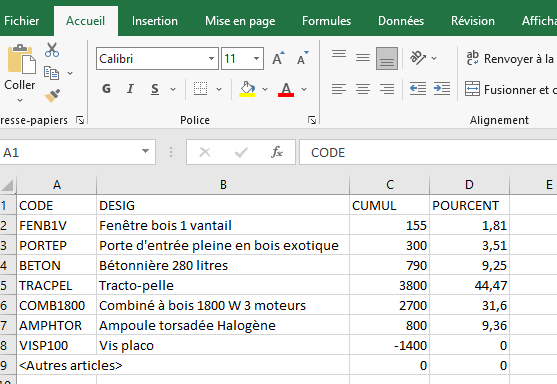
Task: Decrease font size with small A icon
Action: (302, 58)
